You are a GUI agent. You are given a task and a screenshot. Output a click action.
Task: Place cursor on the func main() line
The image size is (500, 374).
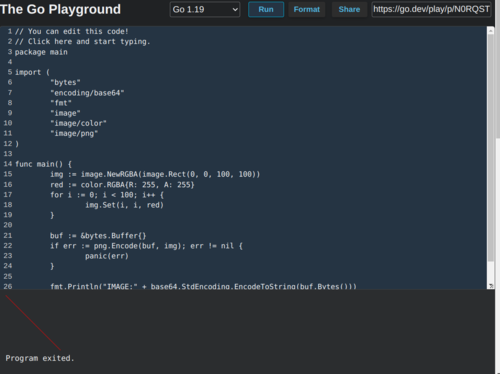pyautogui.click(x=43, y=164)
